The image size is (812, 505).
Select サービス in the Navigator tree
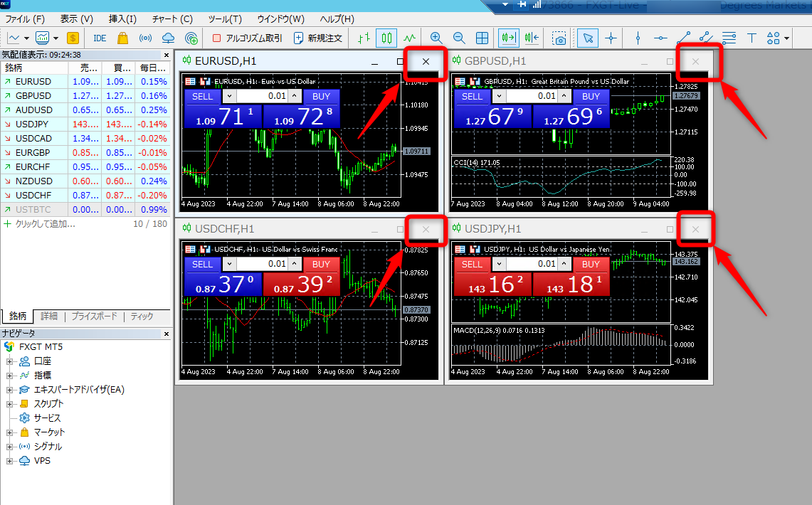(x=47, y=418)
